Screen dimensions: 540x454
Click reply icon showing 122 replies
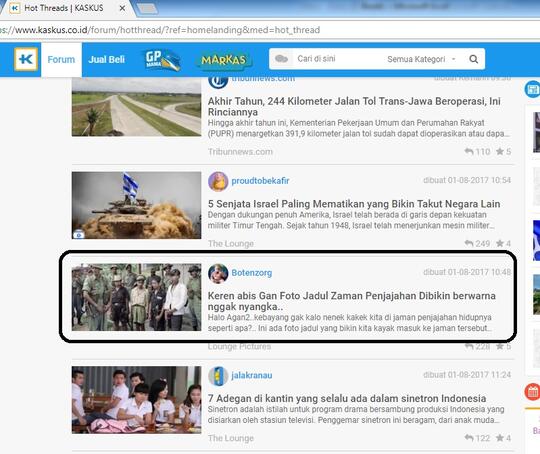click(x=469, y=438)
